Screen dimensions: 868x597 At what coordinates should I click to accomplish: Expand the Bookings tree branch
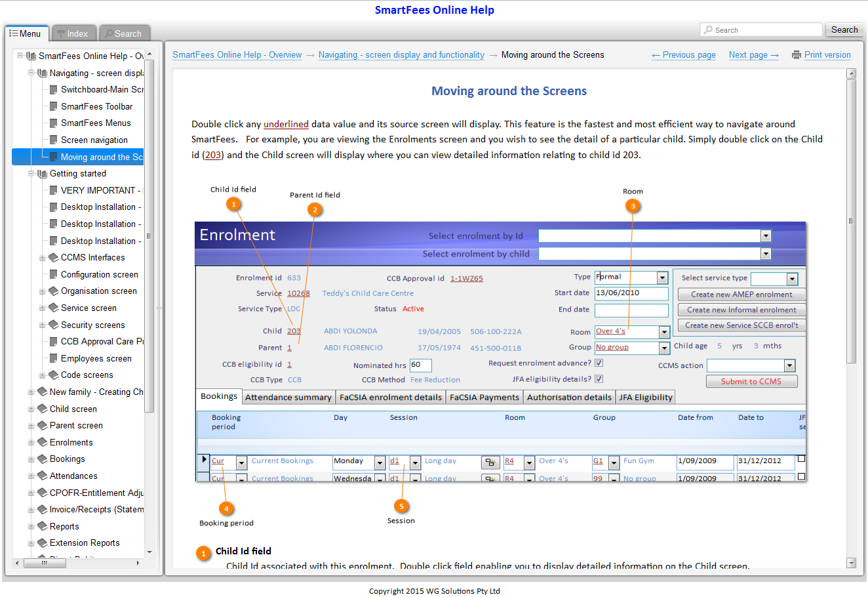tap(31, 459)
